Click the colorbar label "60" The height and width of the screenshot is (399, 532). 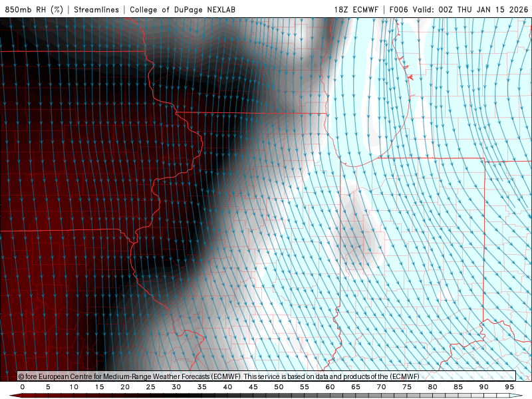[x=330, y=387]
